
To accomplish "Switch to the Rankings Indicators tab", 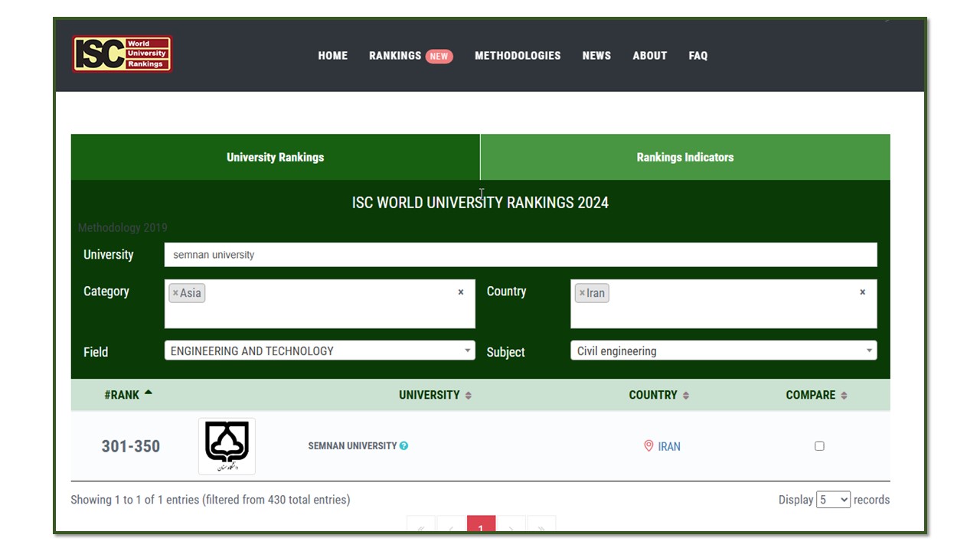I will pyautogui.click(x=684, y=157).
